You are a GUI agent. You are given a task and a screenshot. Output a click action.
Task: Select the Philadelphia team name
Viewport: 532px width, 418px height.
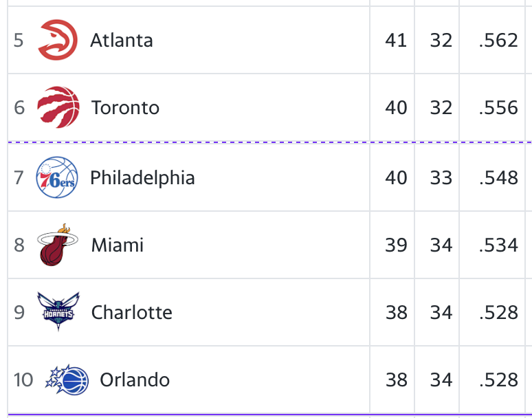142,178
